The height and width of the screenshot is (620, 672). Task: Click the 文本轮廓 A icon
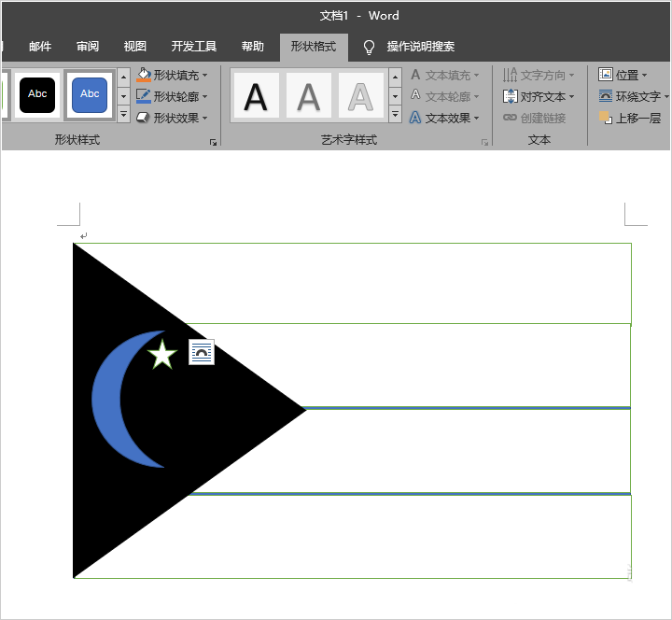pos(415,94)
